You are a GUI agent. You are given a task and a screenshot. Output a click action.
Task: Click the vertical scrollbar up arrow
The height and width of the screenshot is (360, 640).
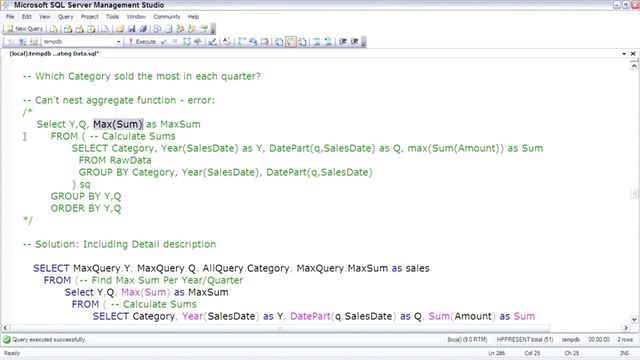click(634, 66)
